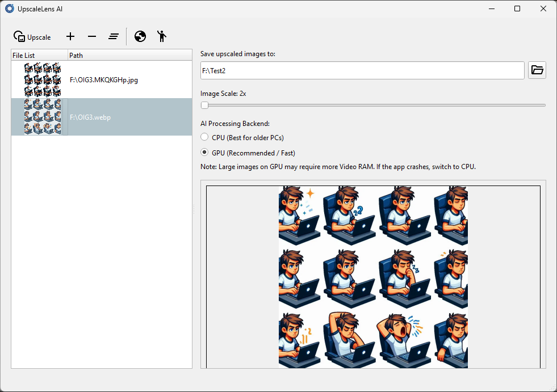Click the person icon on the toolbar

click(162, 36)
